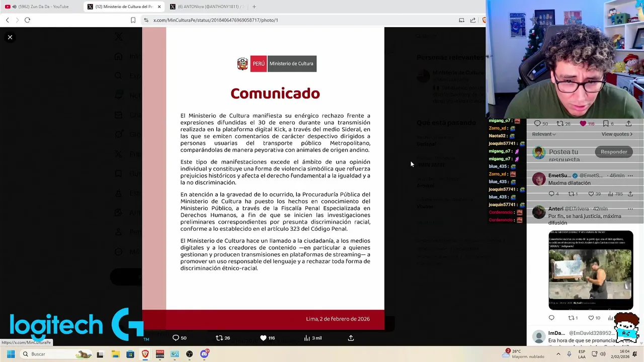Open Task View on the taskbar

(x=100, y=354)
